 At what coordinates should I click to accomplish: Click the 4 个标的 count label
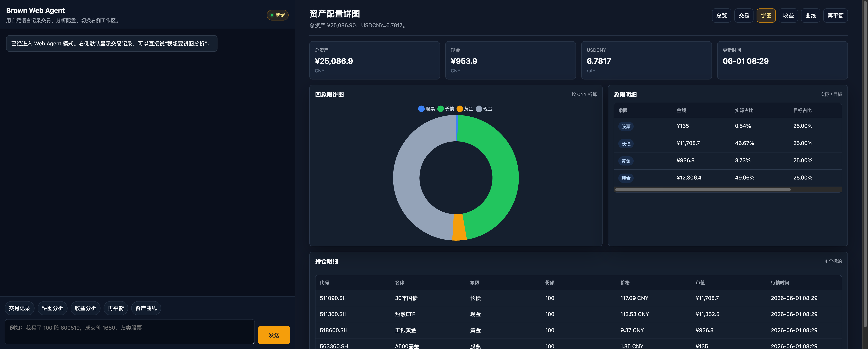(833, 261)
